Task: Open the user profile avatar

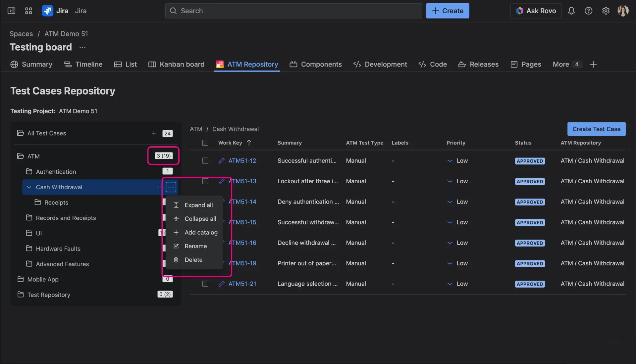Action: point(623,11)
